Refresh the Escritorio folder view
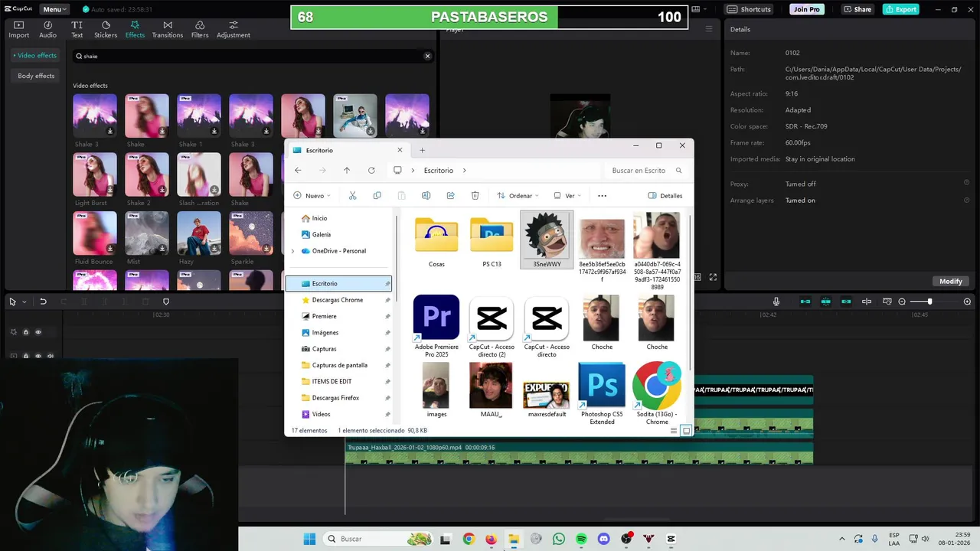 coord(371,171)
